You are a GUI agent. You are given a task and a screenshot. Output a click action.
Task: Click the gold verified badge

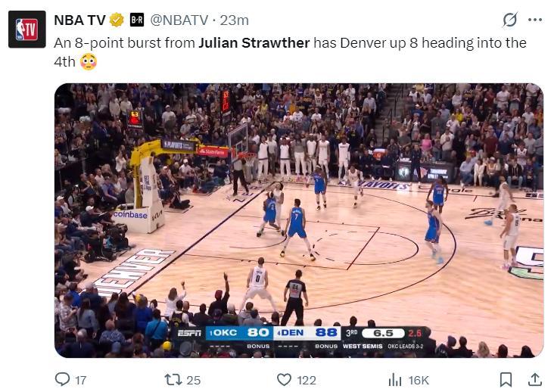coord(117,20)
